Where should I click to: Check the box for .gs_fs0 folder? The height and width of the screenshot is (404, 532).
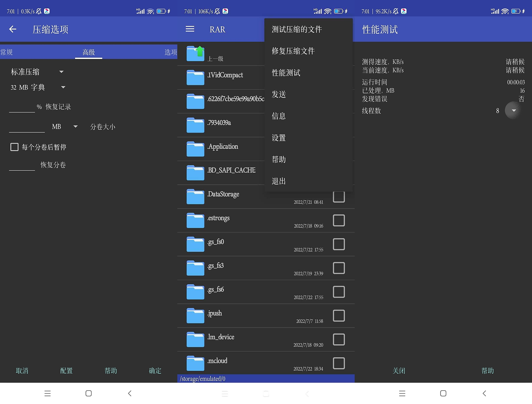(x=339, y=244)
